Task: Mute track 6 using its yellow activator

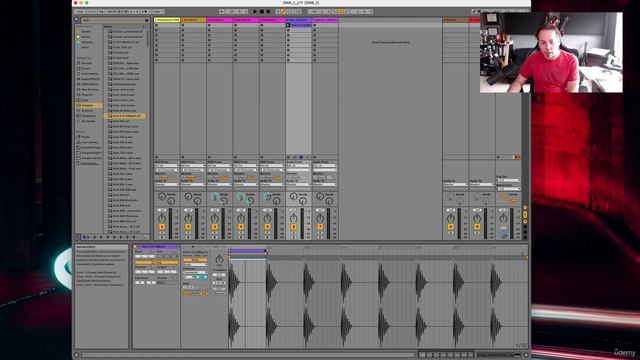Action: (x=293, y=227)
